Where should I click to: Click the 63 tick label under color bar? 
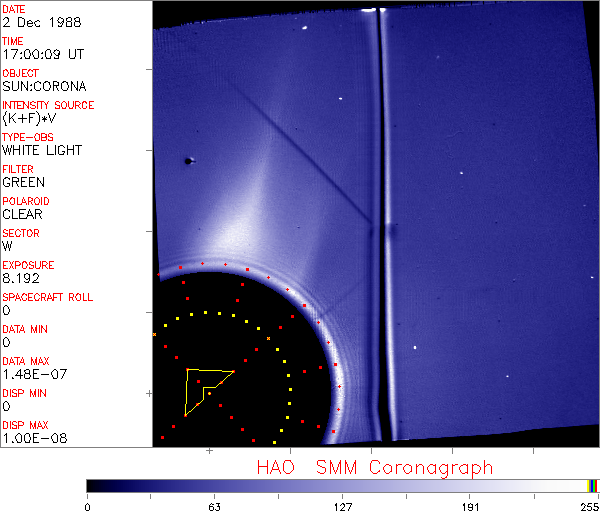coord(215,507)
